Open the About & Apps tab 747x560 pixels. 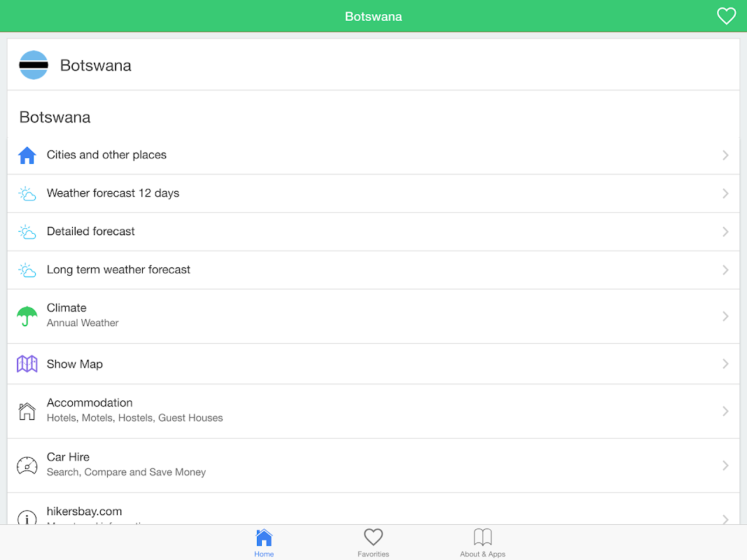click(x=482, y=543)
